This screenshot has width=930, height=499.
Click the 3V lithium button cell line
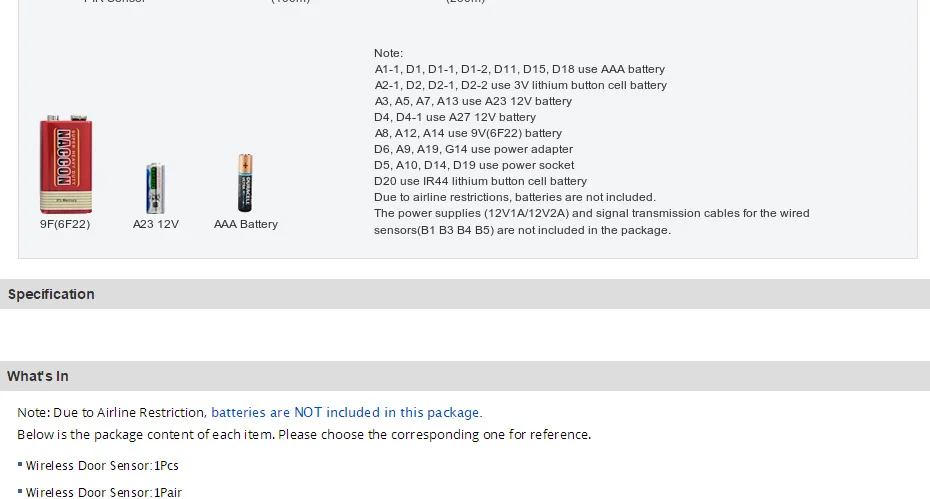click(x=521, y=85)
